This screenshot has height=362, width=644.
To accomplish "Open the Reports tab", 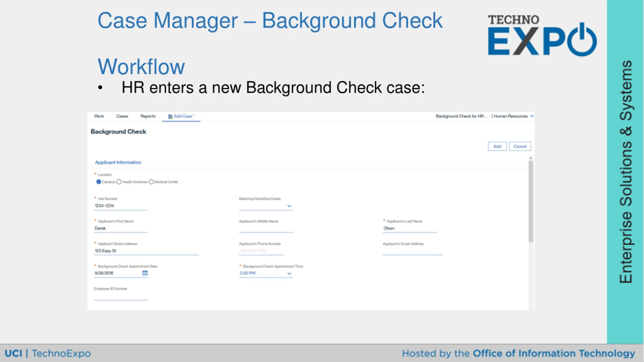I will coord(148,116).
